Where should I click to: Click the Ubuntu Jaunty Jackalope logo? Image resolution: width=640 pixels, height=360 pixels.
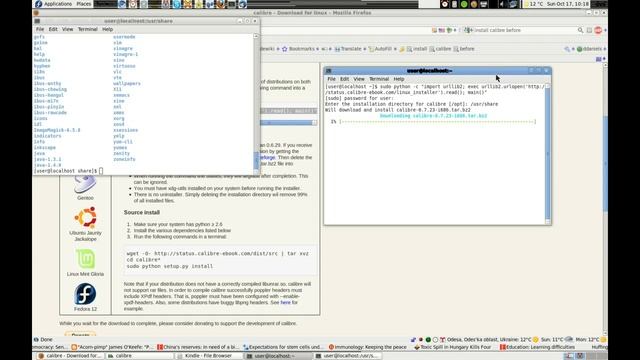(x=85, y=217)
